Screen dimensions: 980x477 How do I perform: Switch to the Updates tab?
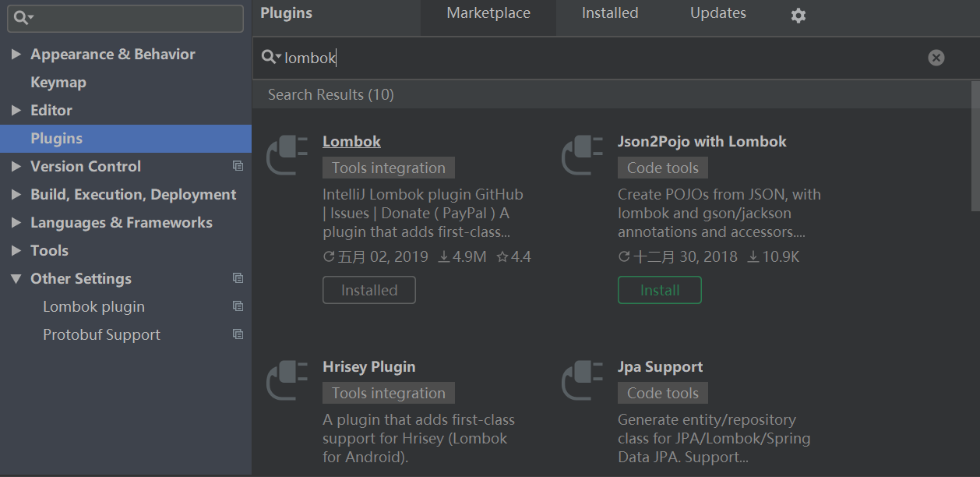717,13
